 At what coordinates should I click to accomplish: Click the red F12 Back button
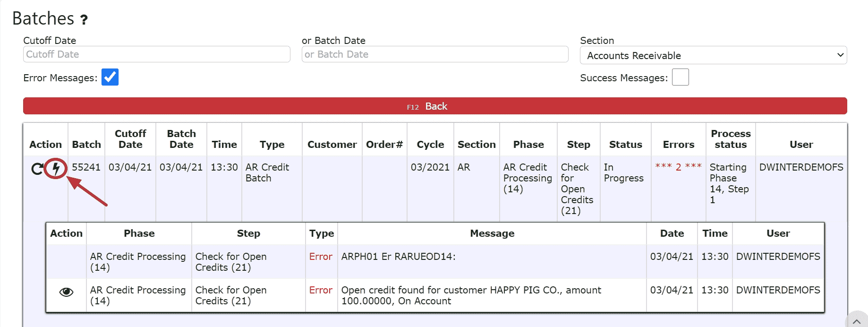coord(435,106)
